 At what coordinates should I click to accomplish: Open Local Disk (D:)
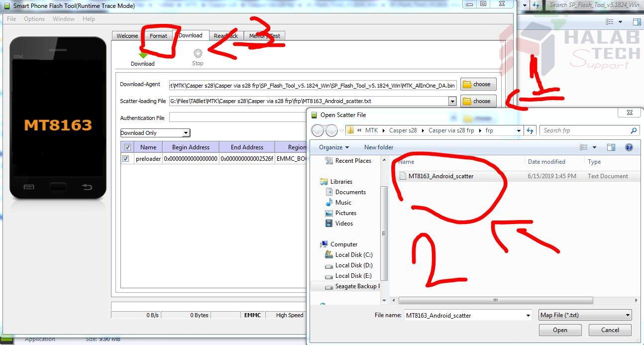tap(349, 265)
